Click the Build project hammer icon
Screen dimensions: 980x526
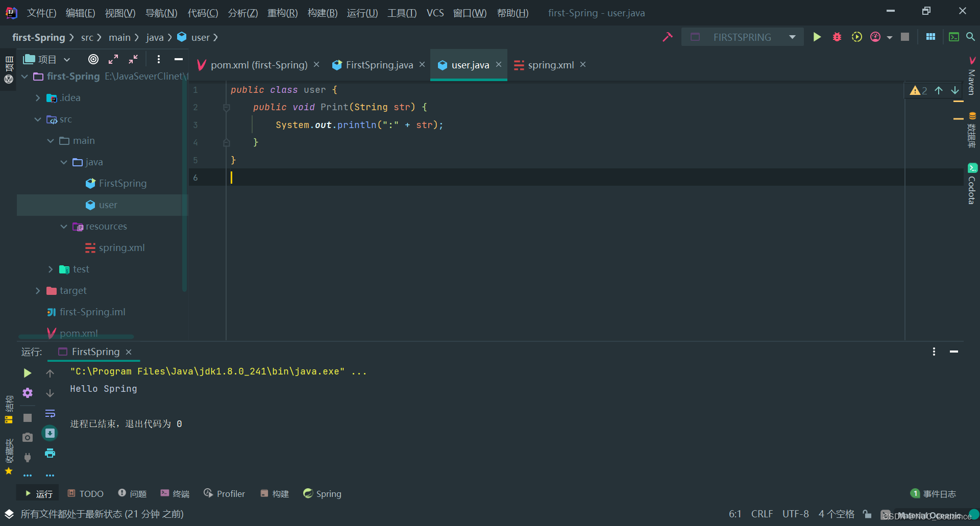667,37
